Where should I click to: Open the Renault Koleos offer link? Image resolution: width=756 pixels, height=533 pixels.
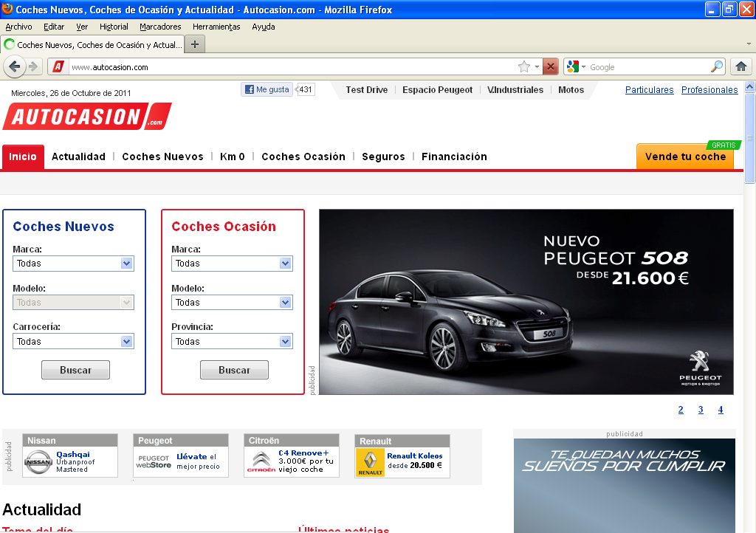[x=415, y=460]
